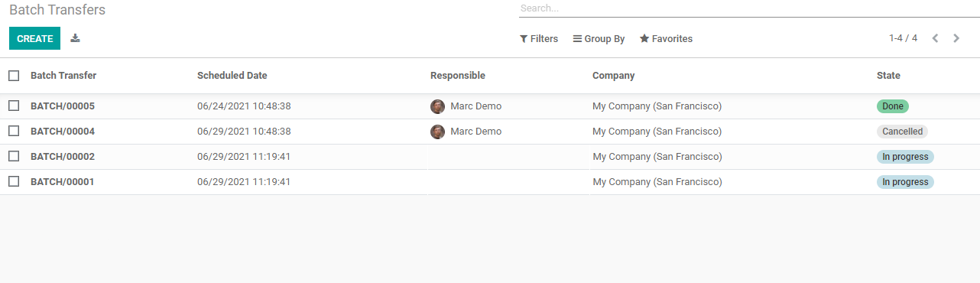Select the BATCH/00001 row checkbox
Viewport: 980px width, 283px height.
(x=14, y=181)
